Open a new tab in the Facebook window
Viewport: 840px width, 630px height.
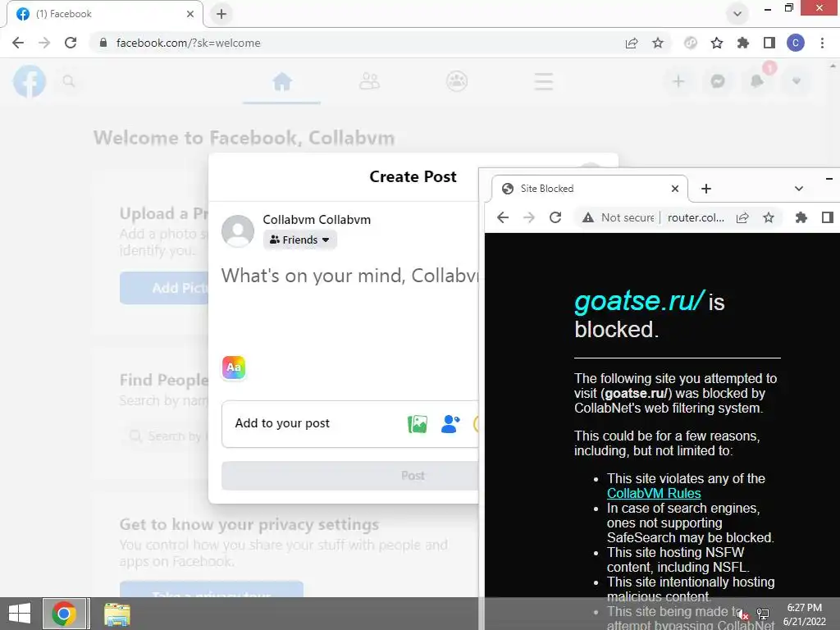[x=221, y=14]
